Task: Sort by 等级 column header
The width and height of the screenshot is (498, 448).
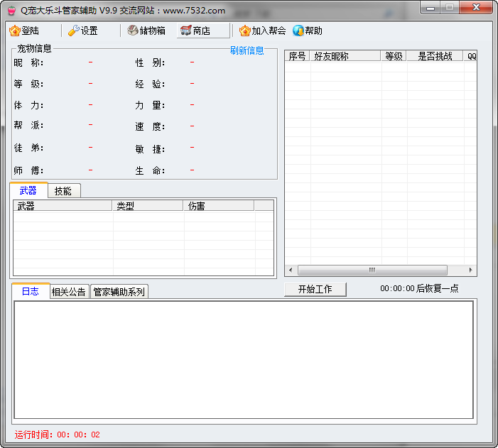Action: pos(394,56)
